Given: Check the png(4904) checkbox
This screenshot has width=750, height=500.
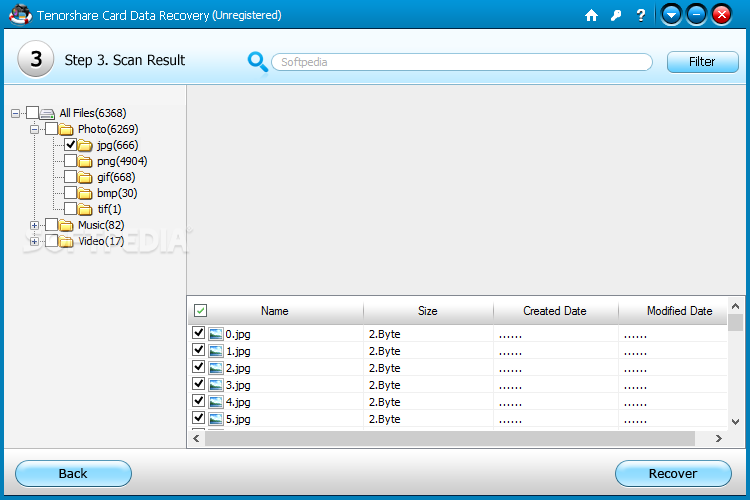Looking at the screenshot, I should [70, 161].
